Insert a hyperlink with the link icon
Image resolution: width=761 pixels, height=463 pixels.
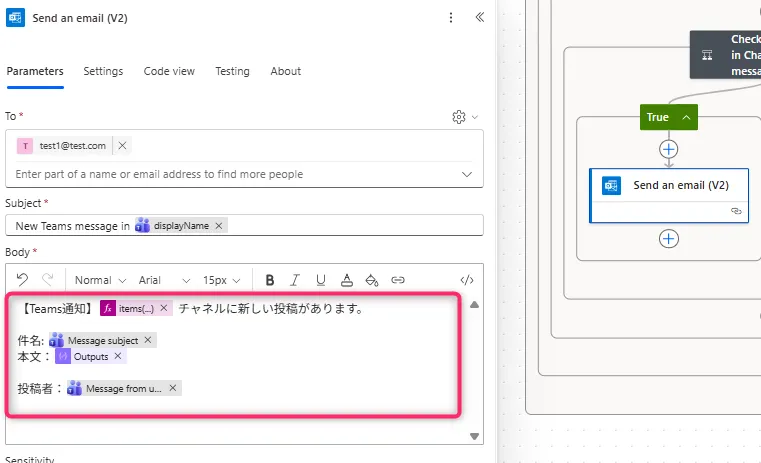coord(398,280)
